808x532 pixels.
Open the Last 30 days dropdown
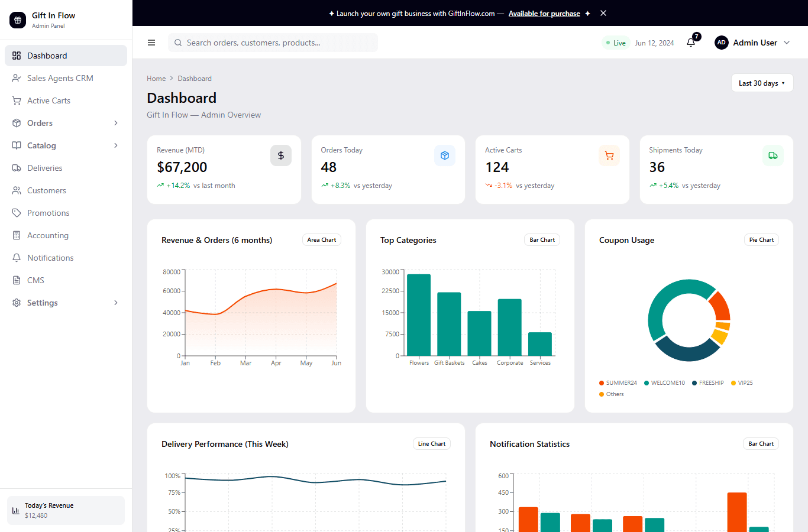[x=762, y=83]
